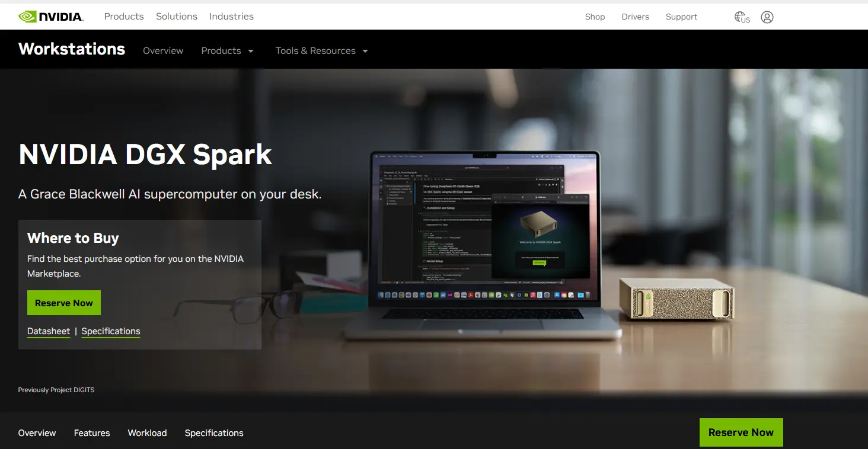Click Reserve Now in Where to Buy
This screenshot has width=868, height=449.
pos(64,303)
